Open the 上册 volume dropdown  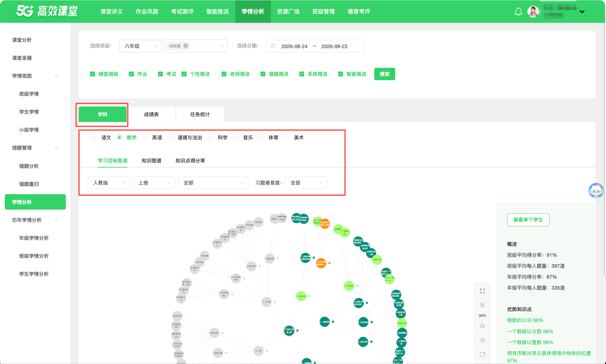pos(154,183)
